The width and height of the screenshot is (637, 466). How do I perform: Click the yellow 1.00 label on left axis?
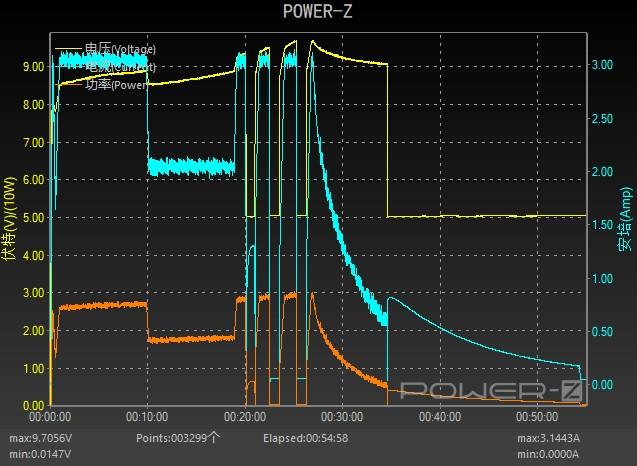[x=33, y=368]
